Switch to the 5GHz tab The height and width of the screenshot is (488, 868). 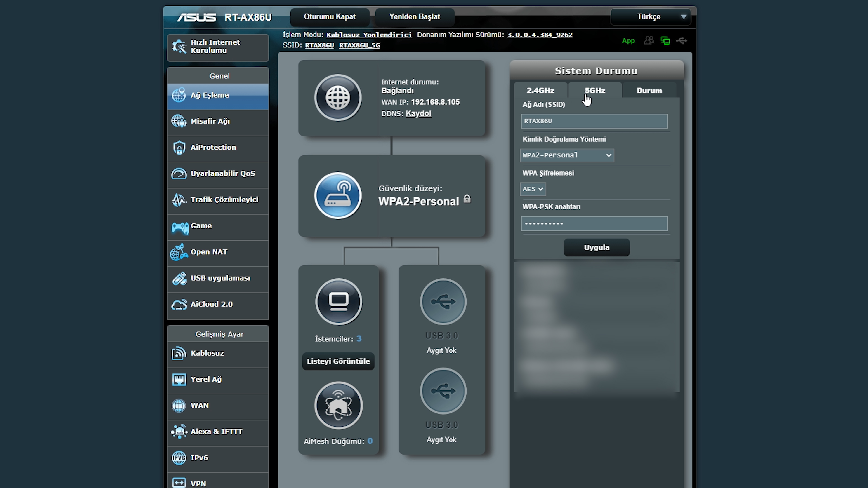(595, 91)
